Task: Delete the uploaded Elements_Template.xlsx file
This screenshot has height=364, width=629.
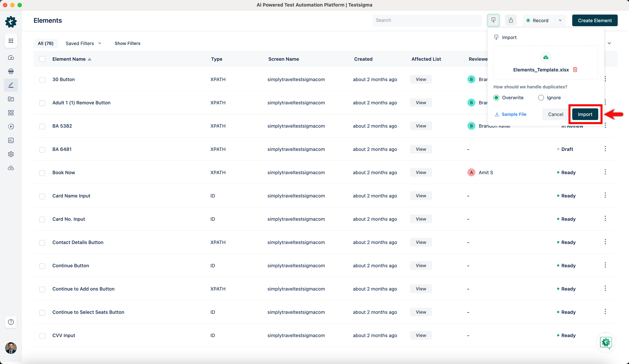Action: (575, 70)
